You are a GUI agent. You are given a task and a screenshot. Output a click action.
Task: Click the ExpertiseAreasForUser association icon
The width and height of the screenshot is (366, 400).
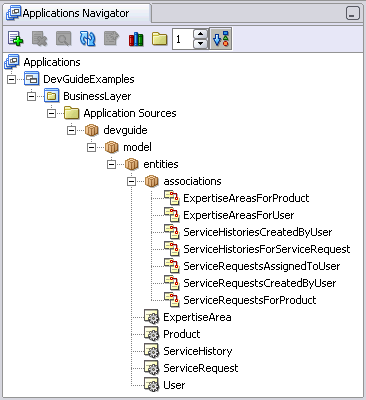[x=172, y=215]
